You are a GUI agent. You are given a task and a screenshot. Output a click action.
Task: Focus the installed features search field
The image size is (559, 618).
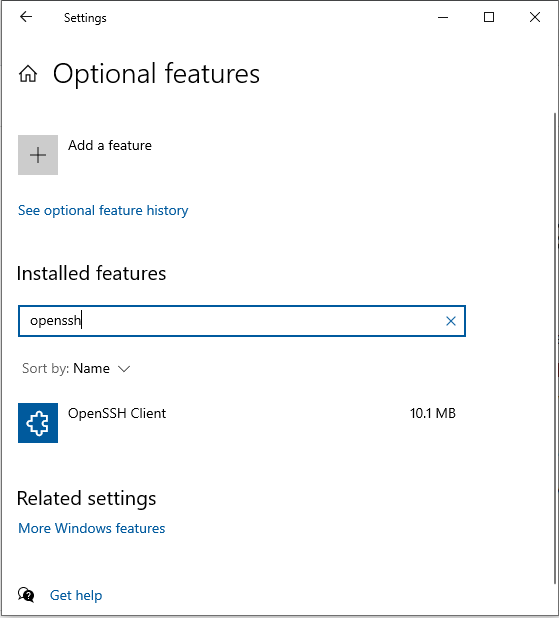click(242, 321)
